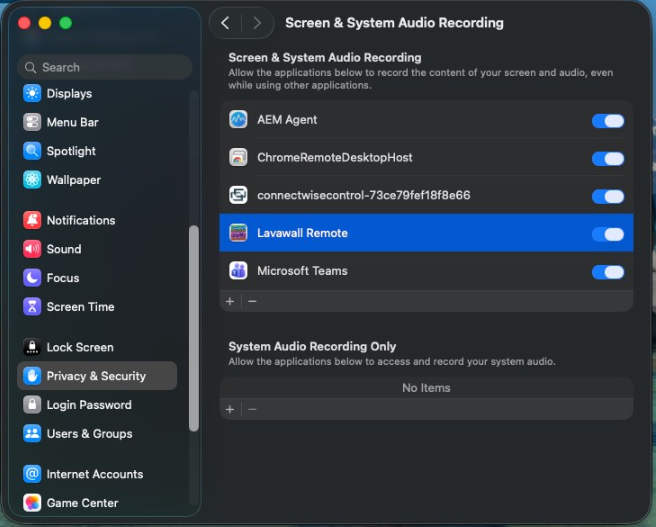Open the Sound speaker icon
656x527 pixels.
coord(32,249)
